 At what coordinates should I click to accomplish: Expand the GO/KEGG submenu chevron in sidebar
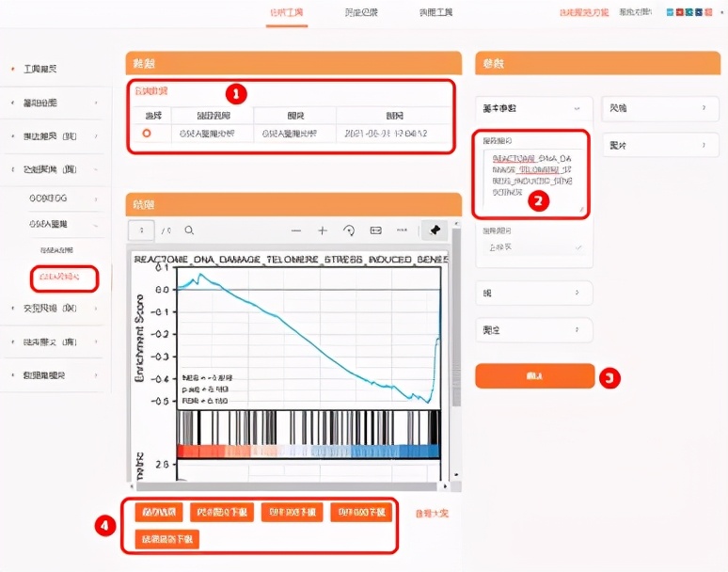96,199
